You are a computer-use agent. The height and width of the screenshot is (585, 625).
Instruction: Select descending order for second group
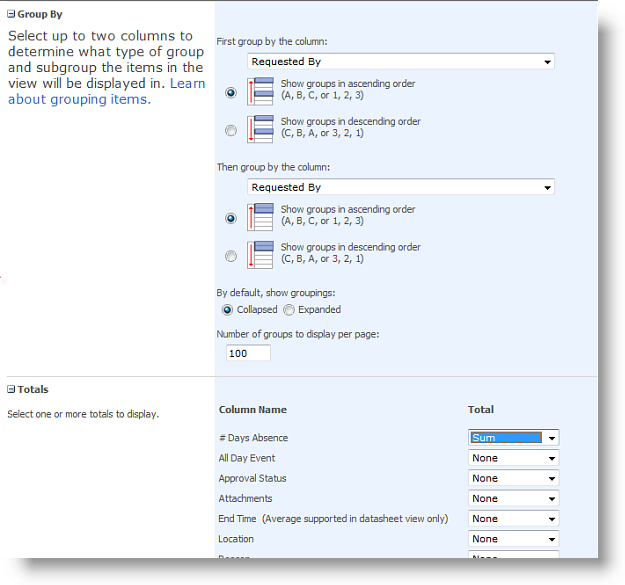(x=231, y=256)
